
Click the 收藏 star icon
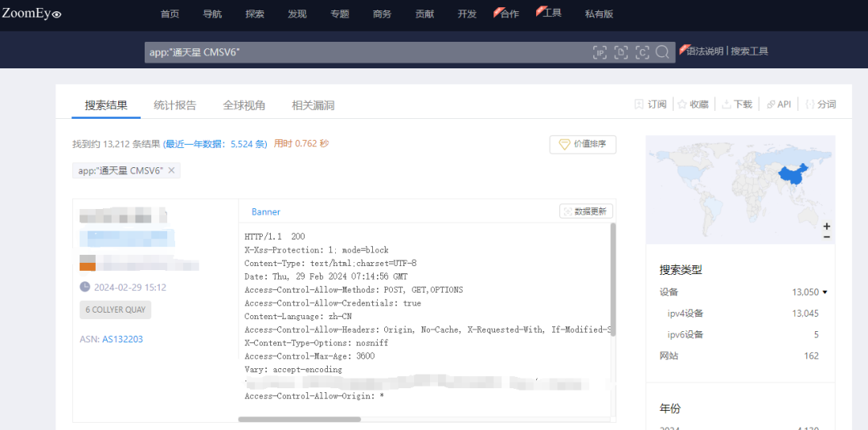pos(682,104)
